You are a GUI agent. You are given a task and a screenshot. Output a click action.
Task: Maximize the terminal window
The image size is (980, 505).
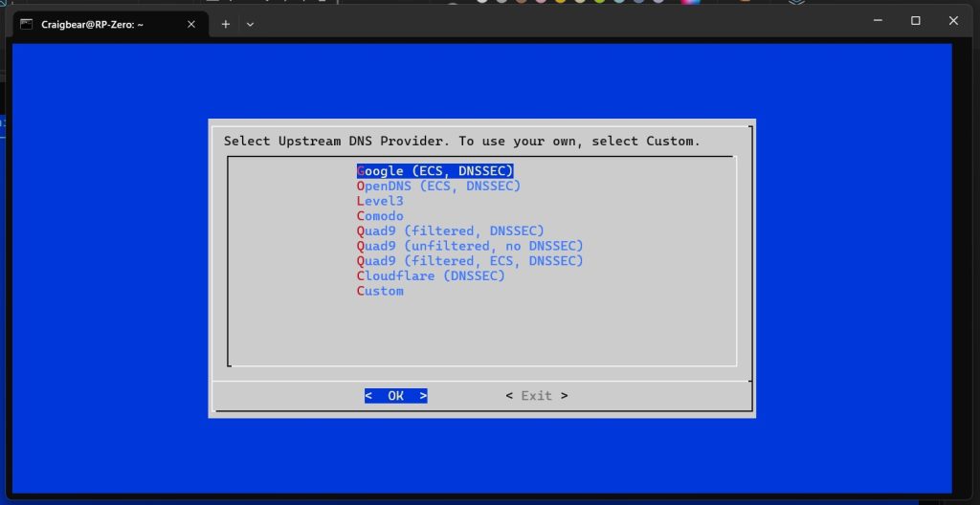coord(915,20)
